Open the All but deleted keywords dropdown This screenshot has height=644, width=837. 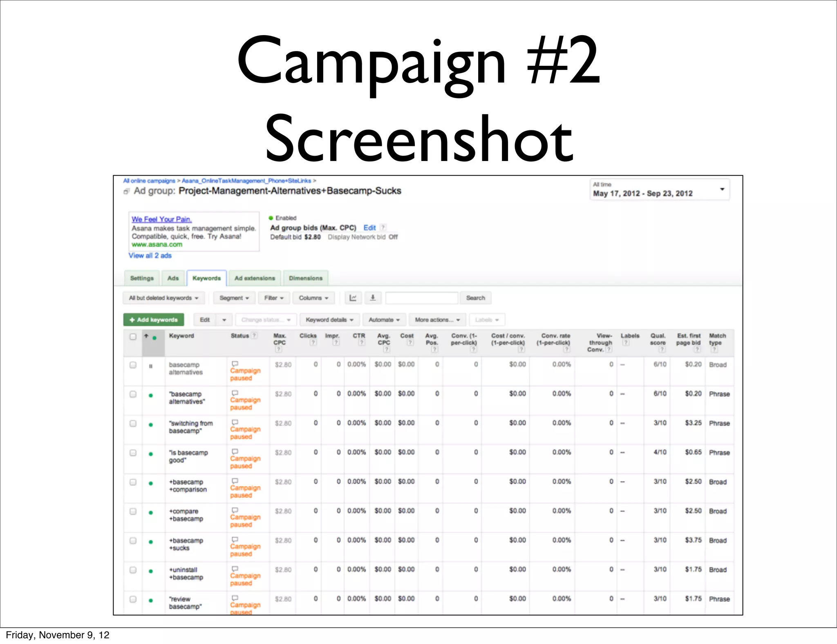(x=163, y=298)
